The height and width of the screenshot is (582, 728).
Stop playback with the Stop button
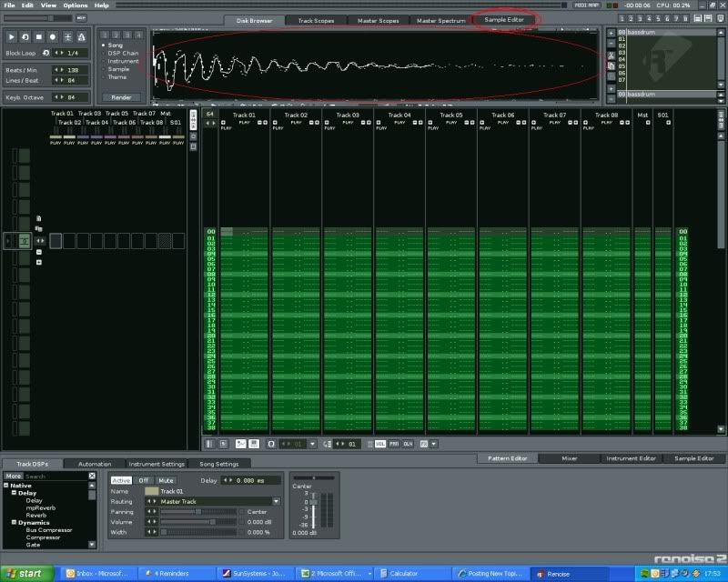pos(39,37)
